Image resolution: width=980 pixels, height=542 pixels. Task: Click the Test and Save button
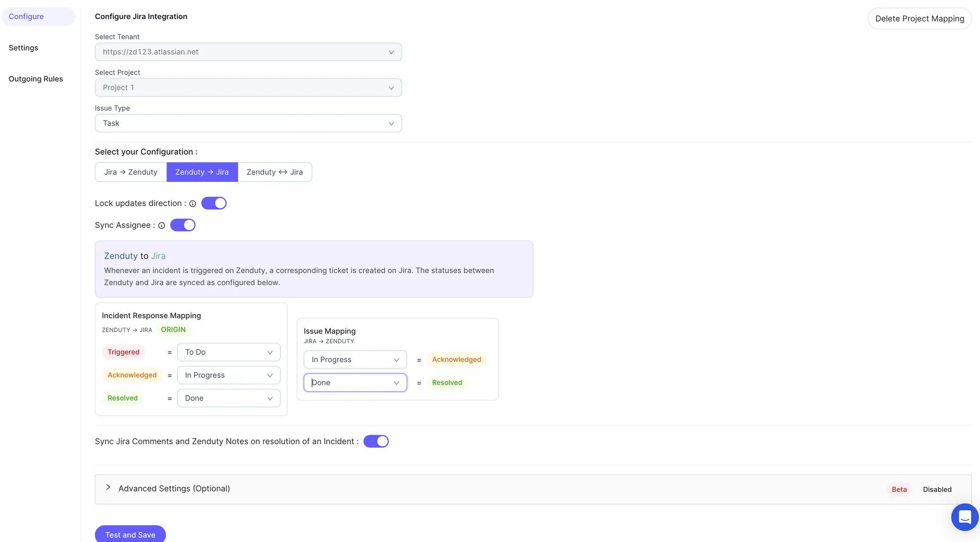(x=130, y=535)
